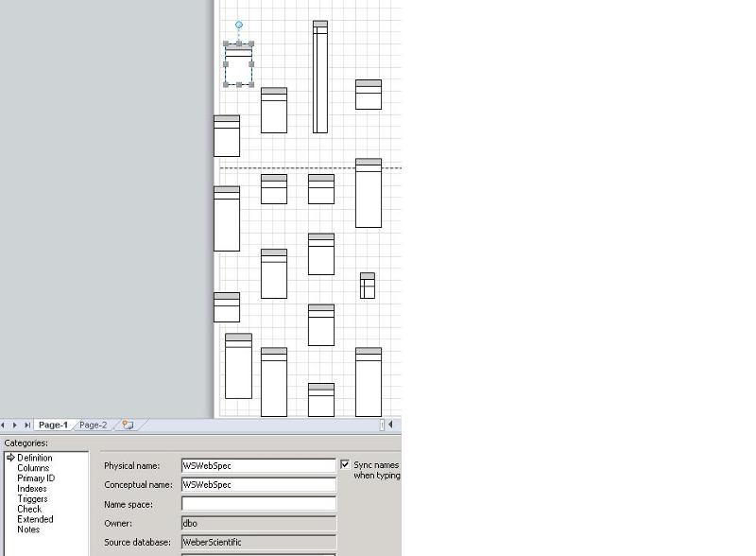The image size is (756, 556).
Task: Select the Triggers category
Action: click(32, 499)
